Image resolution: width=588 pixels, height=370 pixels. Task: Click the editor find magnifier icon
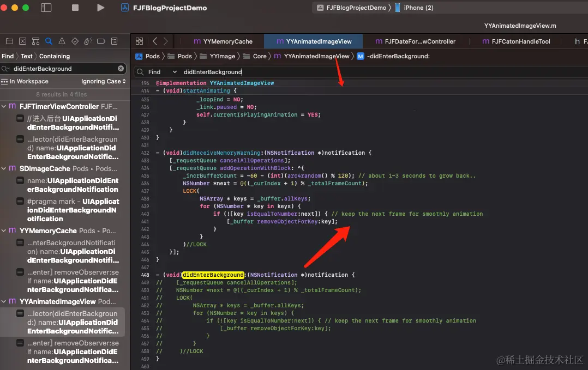coord(140,72)
